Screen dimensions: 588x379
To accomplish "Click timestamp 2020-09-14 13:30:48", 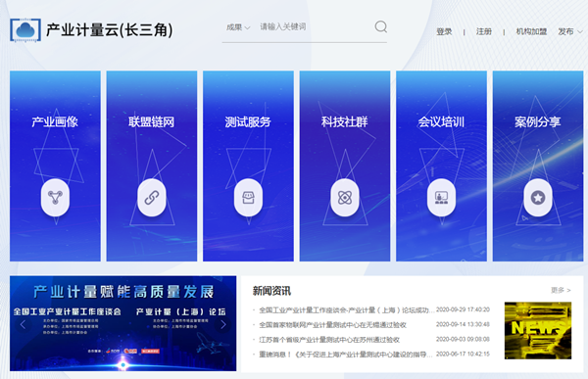I will [x=463, y=324].
